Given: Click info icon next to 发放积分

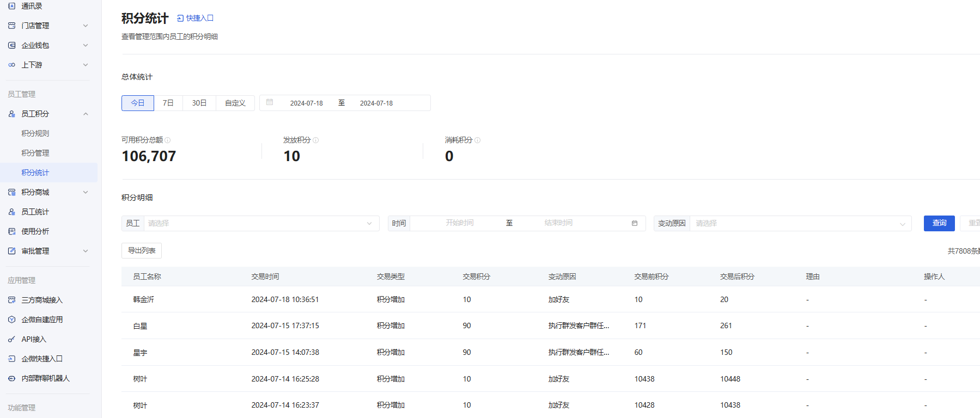Looking at the screenshot, I should pyautogui.click(x=316, y=140).
